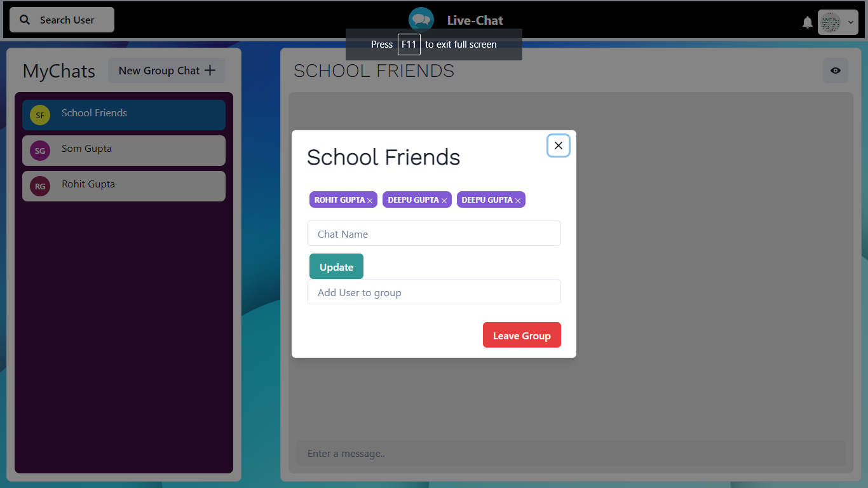Image resolution: width=868 pixels, height=488 pixels.
Task: Click the School Friends modal title
Action: 383,157
